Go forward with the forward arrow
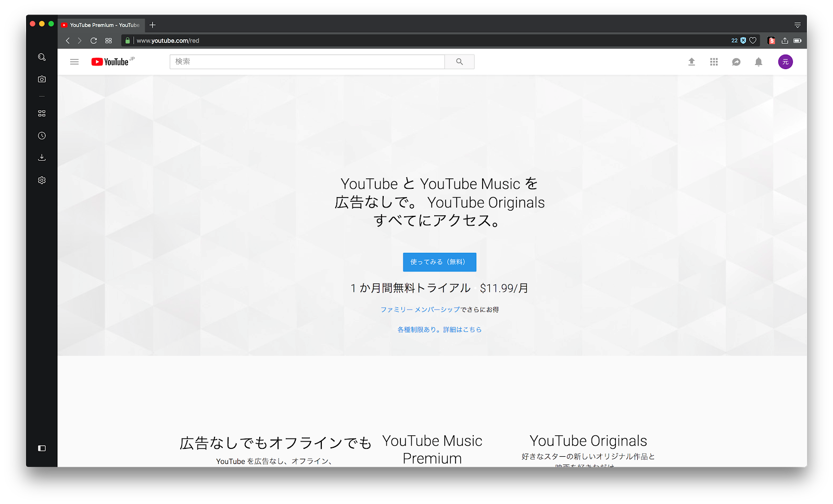 80,41
